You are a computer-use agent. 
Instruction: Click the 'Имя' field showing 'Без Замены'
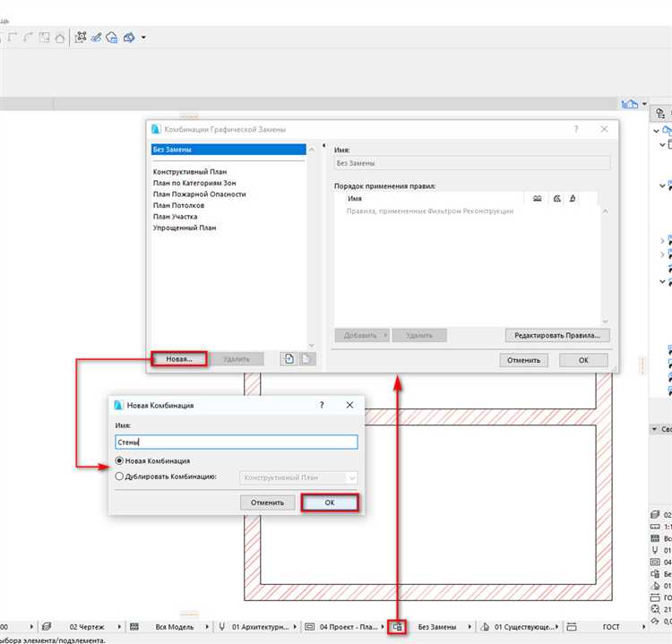click(x=472, y=163)
